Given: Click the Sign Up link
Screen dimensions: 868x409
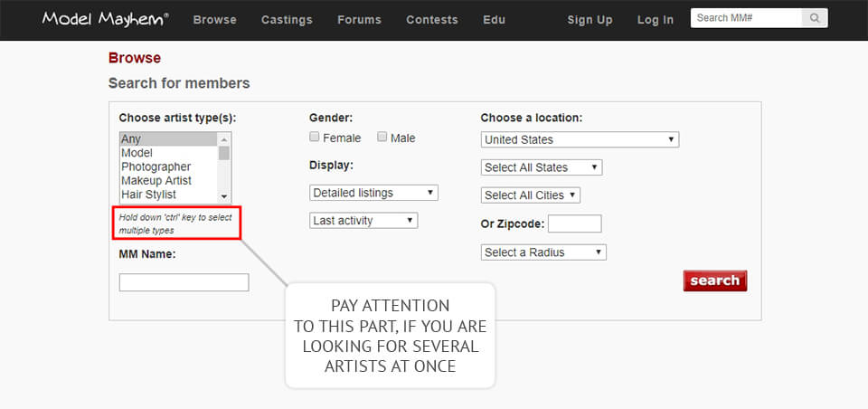Looking at the screenshot, I should click(x=590, y=20).
